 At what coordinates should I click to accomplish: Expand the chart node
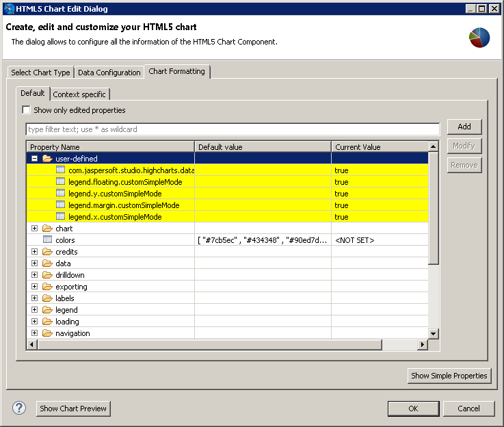click(x=34, y=229)
